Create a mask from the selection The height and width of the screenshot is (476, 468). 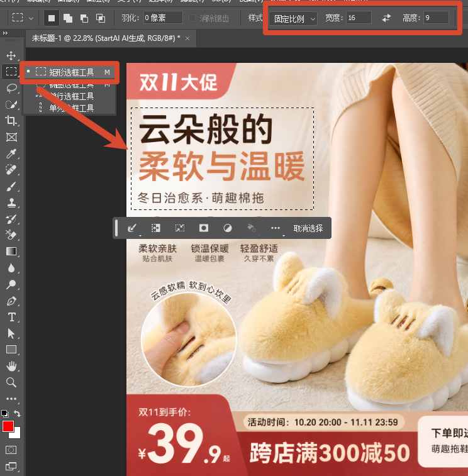(203, 228)
